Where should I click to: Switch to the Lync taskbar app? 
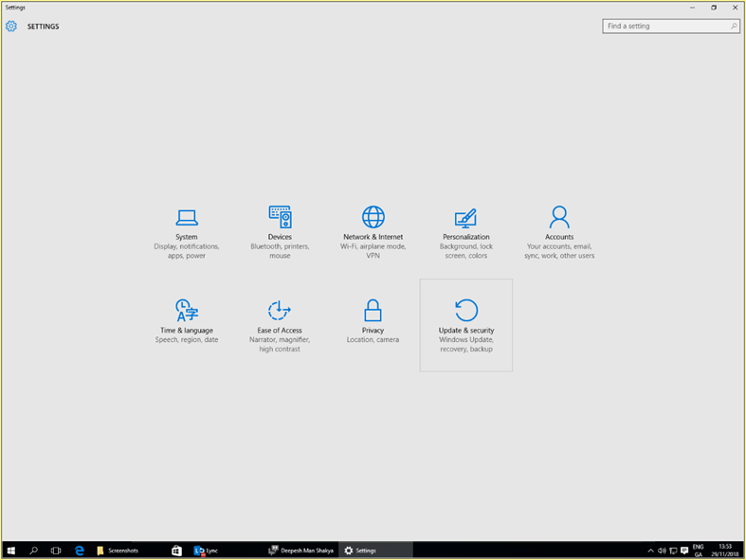[x=207, y=551]
